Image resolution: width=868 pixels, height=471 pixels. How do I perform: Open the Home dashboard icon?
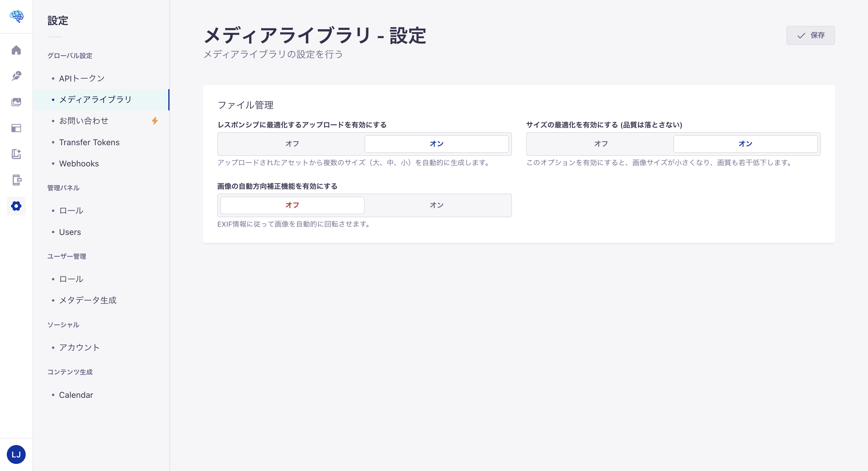[16, 50]
